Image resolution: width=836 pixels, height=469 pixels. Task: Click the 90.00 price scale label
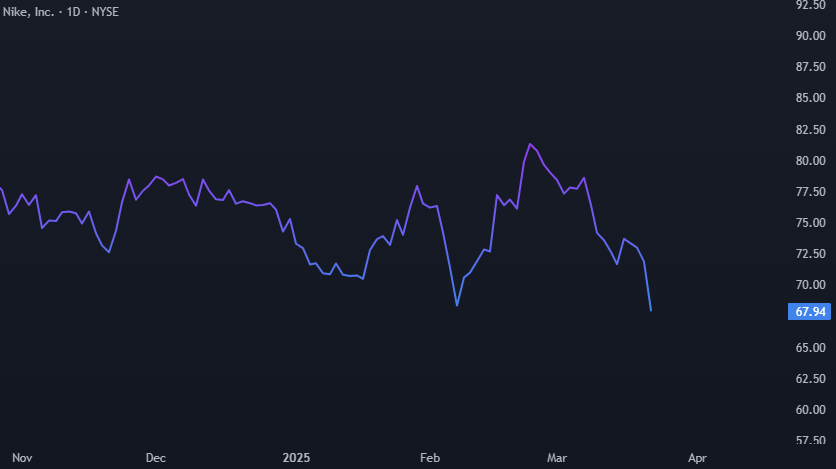pyautogui.click(x=809, y=36)
